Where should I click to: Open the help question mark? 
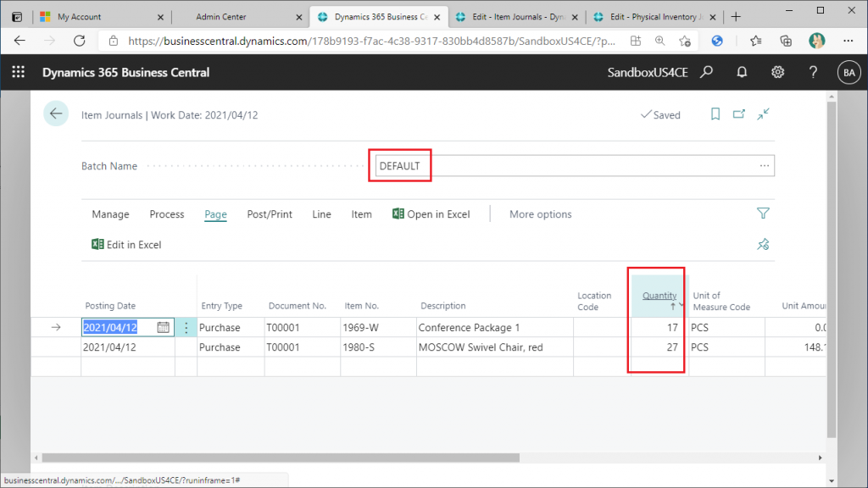pyautogui.click(x=813, y=72)
